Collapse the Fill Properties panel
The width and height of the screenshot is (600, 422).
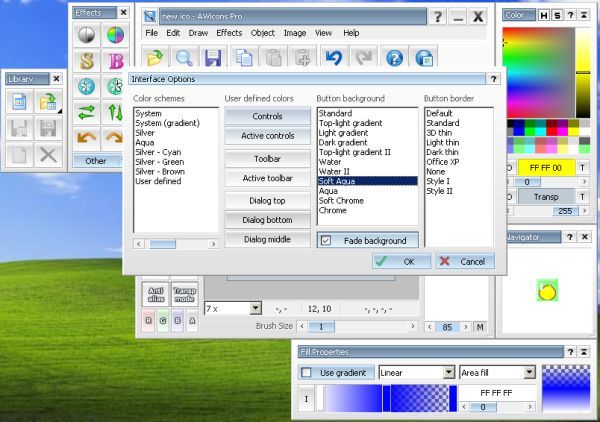click(x=584, y=352)
